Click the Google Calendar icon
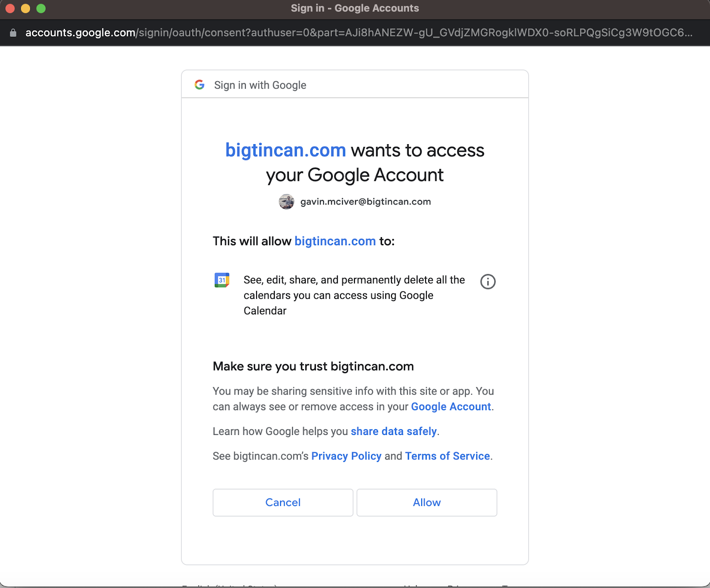The width and height of the screenshot is (710, 588). (x=222, y=280)
